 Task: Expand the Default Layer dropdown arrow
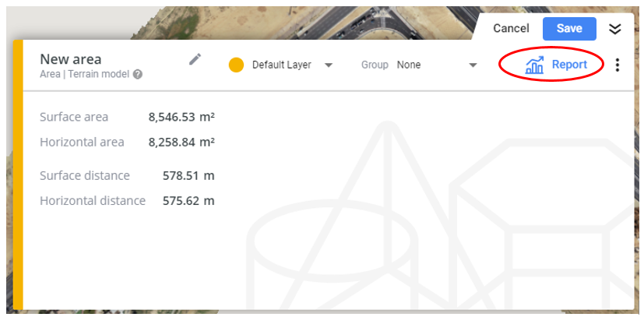click(x=328, y=65)
